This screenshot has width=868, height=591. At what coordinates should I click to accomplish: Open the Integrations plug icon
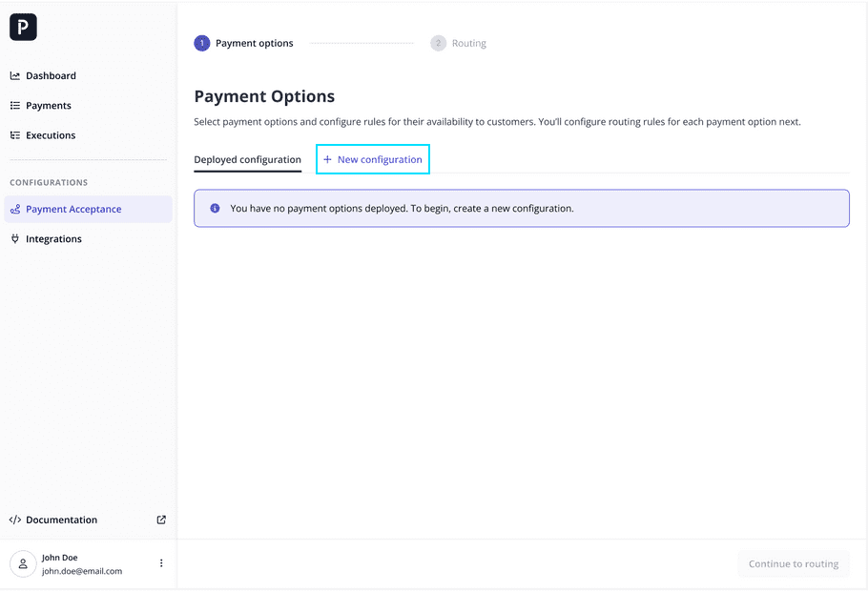click(15, 239)
